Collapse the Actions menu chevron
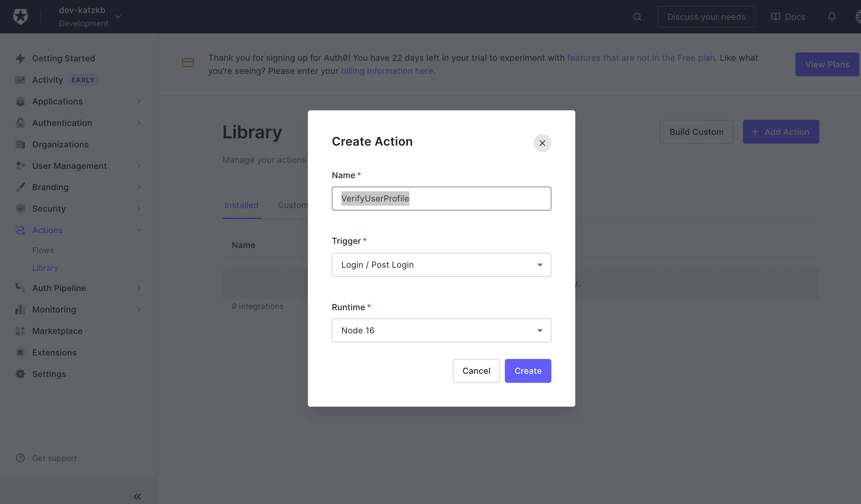The height and width of the screenshot is (504, 861). tap(139, 230)
